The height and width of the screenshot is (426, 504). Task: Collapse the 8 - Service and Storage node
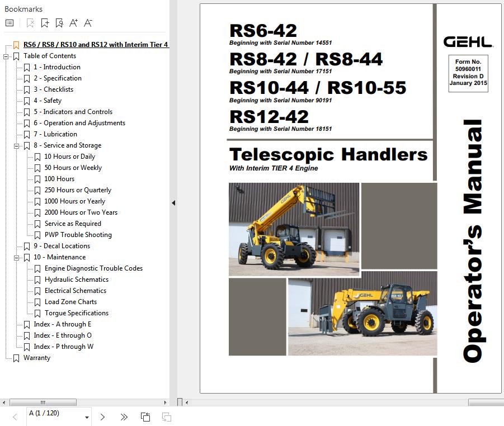click(16, 145)
